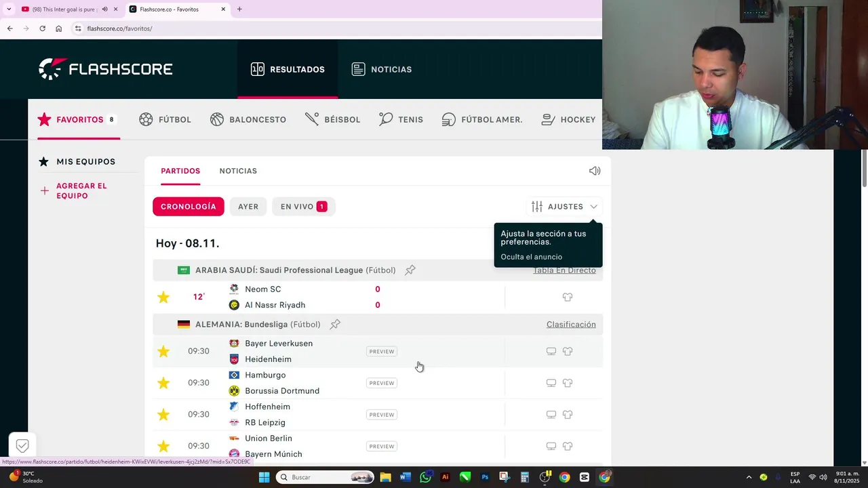
Task: Show En Vivo matches
Action: pos(304,207)
